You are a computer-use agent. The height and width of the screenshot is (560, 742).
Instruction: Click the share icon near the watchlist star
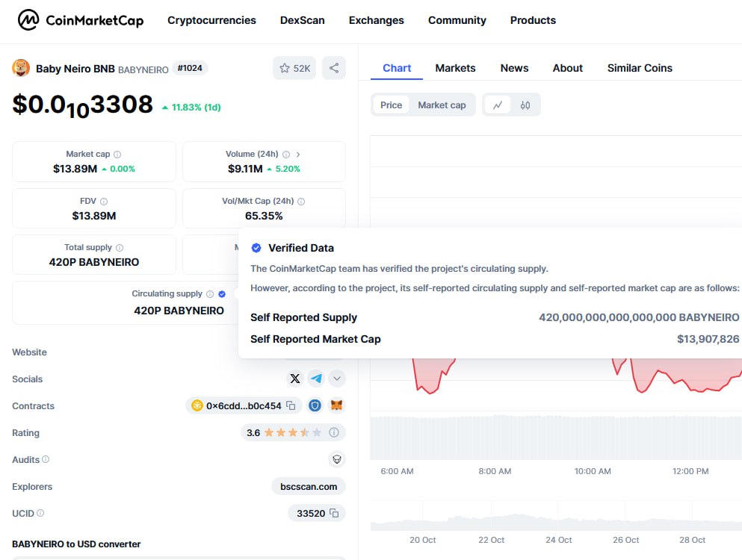333,67
